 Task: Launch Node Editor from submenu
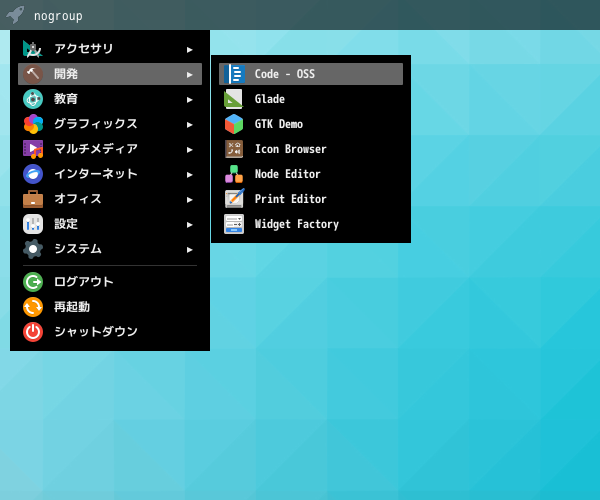(x=311, y=174)
